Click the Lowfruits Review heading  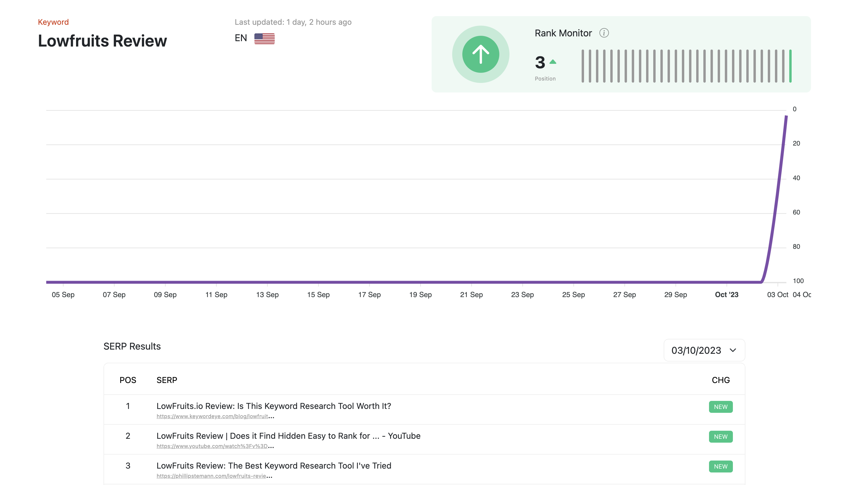102,41
